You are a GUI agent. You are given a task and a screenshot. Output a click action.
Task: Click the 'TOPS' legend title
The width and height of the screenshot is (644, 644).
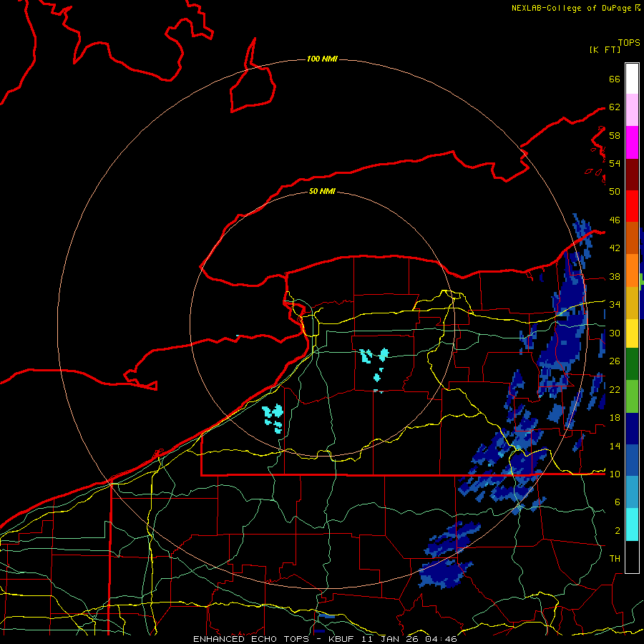click(x=629, y=43)
